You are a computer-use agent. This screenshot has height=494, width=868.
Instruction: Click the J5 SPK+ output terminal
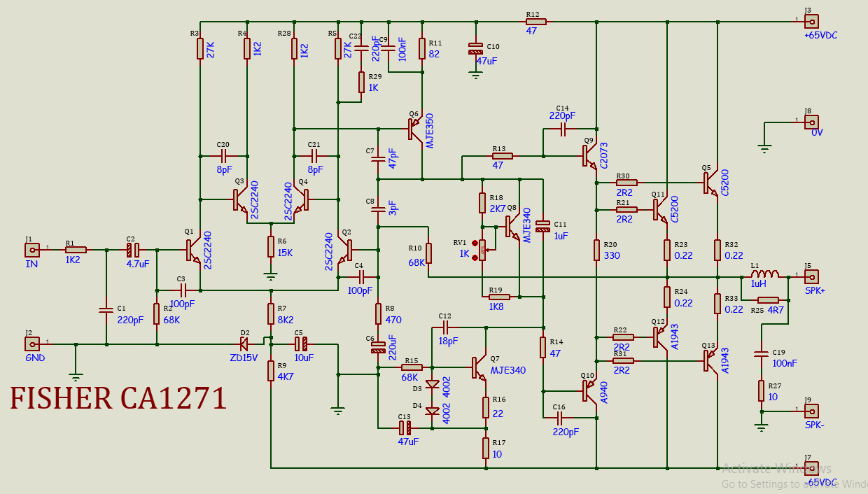click(811, 276)
